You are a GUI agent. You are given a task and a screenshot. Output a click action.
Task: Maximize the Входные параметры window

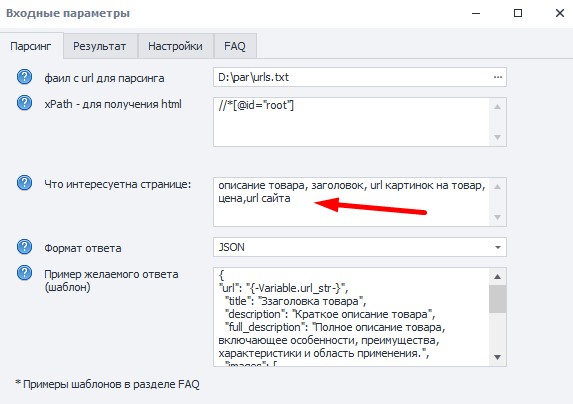pyautogui.click(x=518, y=13)
